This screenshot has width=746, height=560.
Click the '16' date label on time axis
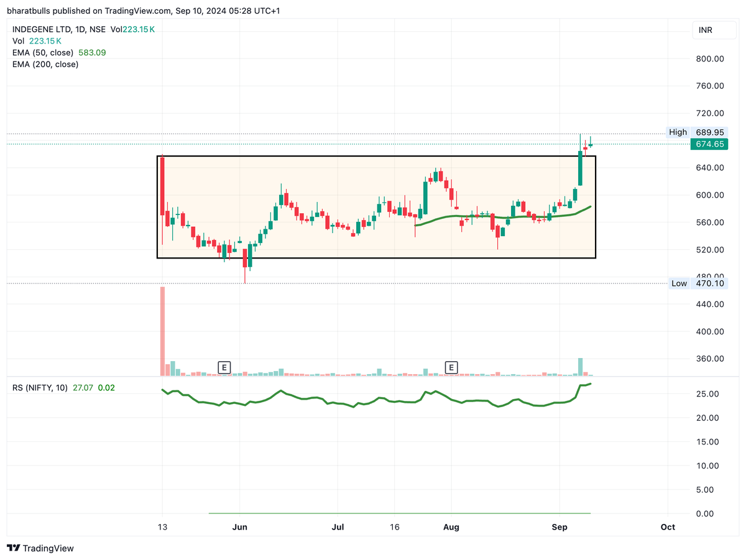coord(394,527)
